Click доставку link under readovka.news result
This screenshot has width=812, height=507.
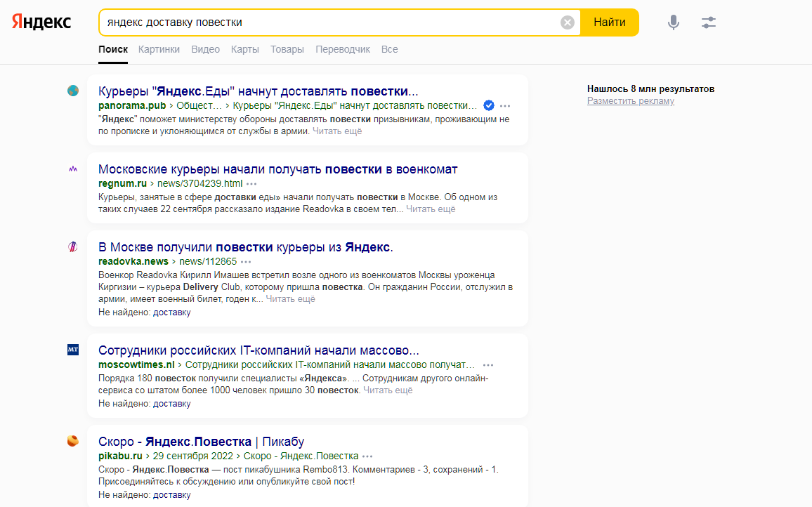pyautogui.click(x=172, y=312)
